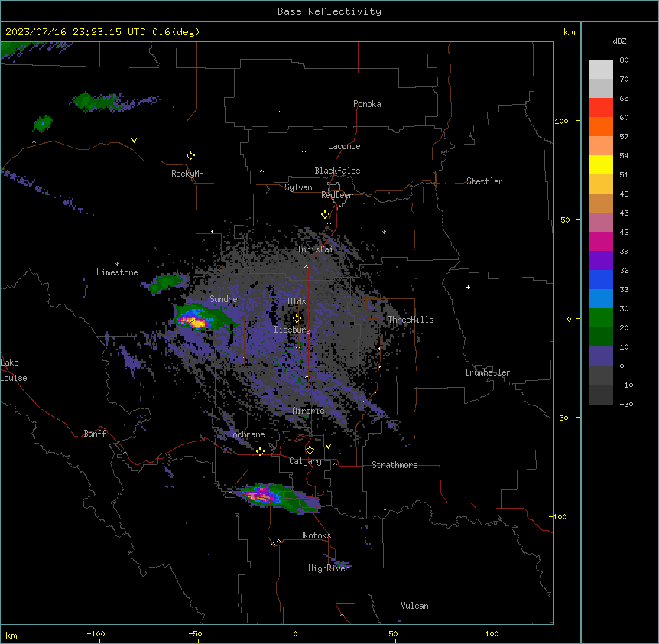The image size is (659, 644).
Task: Click the -100 tick on bottom axis
Action: 96,633
